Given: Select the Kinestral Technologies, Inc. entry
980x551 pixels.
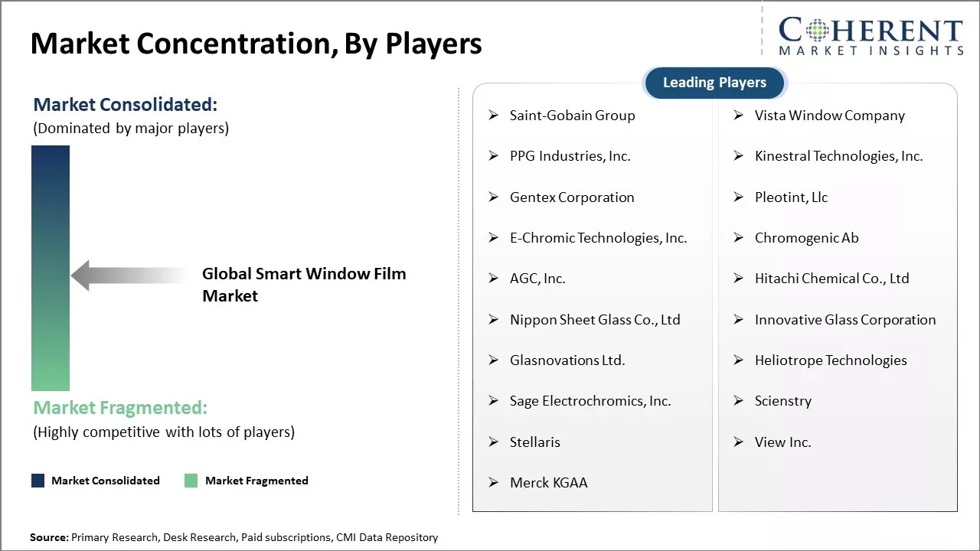Looking at the screenshot, I should point(838,156).
